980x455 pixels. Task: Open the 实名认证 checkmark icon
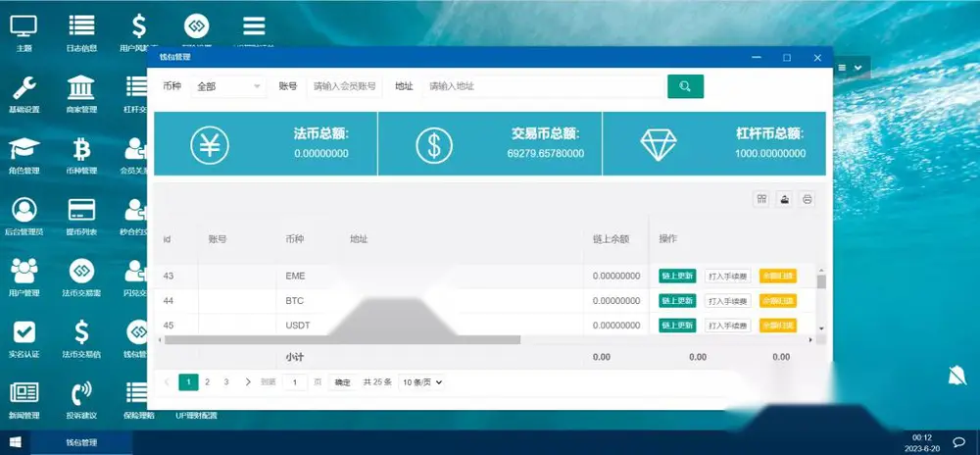[24, 331]
